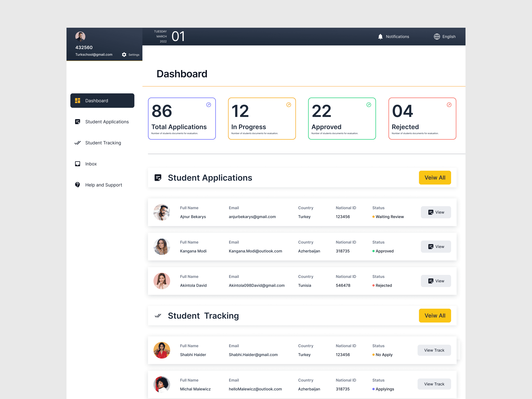
Task: Click Veiw All for Student Tracking
Action: point(435,316)
